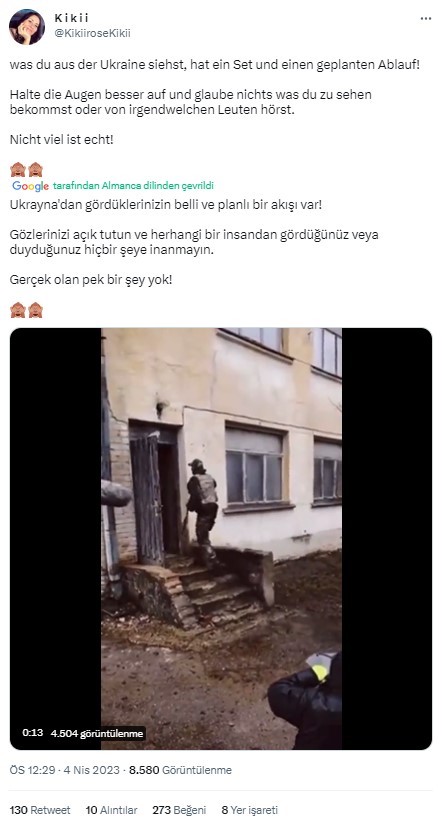Click the 4.504 görüntülenme video view count
This screenshot has width=439, height=819.
pyautogui.click(x=97, y=733)
